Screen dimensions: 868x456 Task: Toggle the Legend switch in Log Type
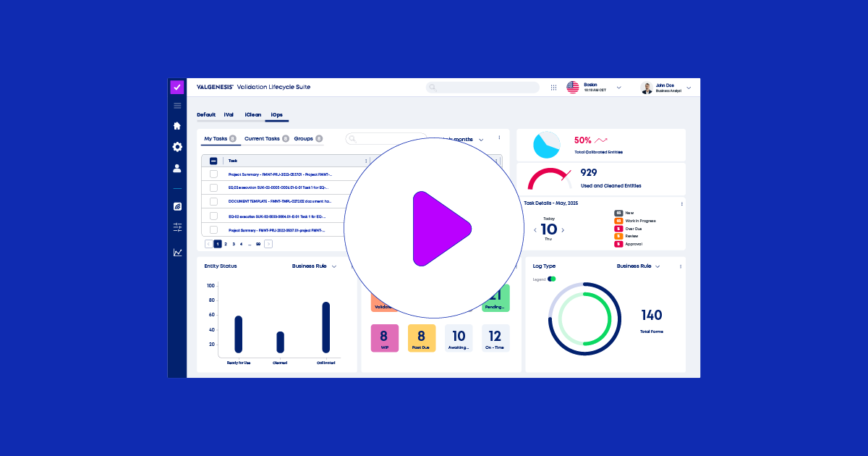pyautogui.click(x=551, y=279)
